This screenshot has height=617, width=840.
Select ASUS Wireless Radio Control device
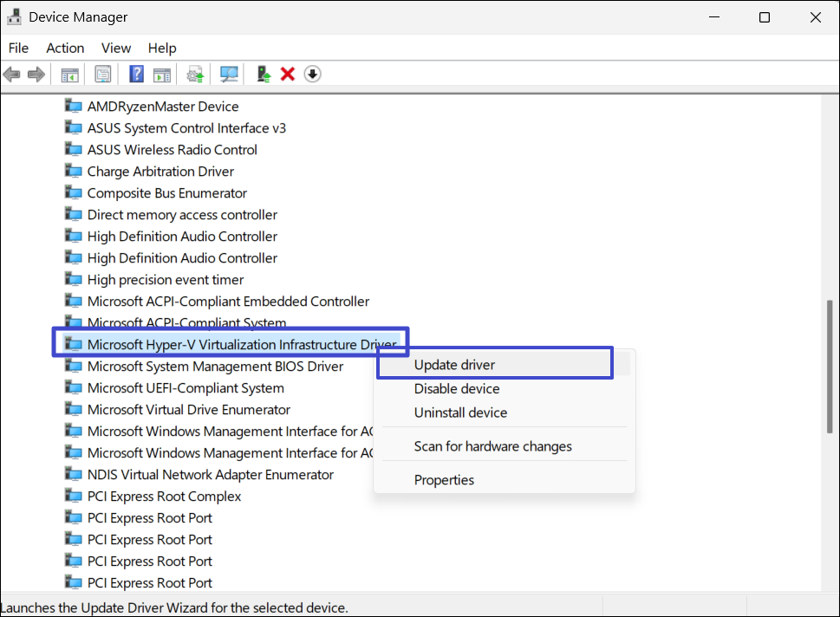point(172,150)
